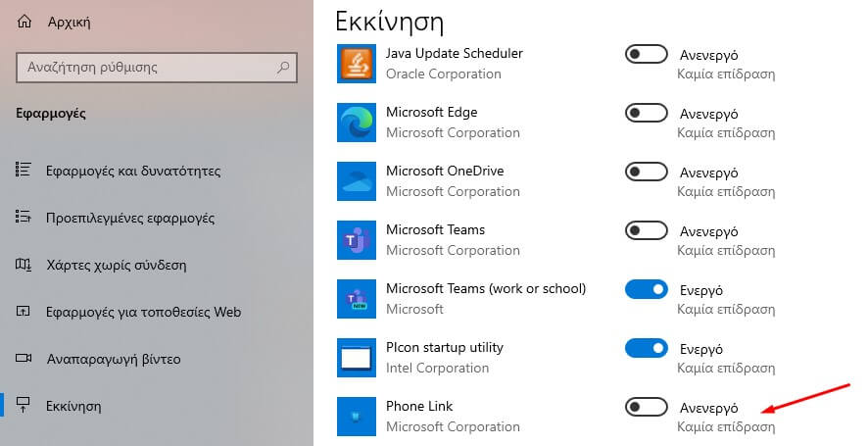Enable Phone Link startup toggle
This screenshot has height=446, width=868.
(646, 408)
